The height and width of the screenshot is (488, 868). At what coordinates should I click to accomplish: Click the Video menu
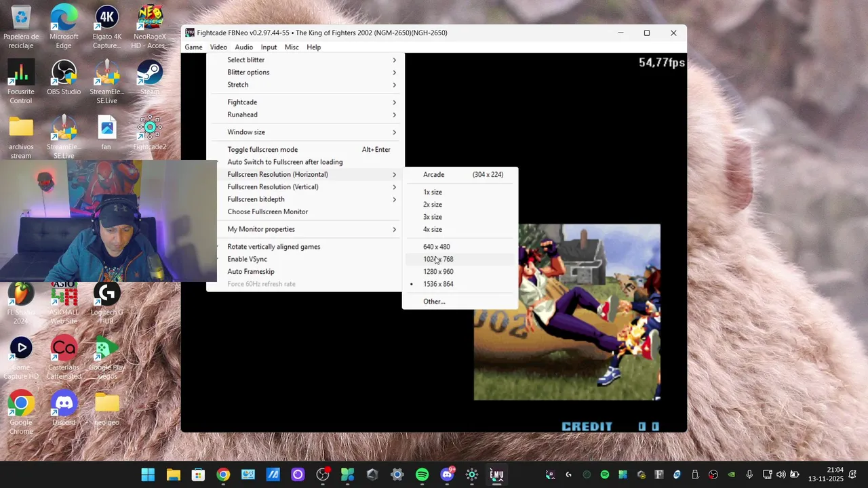[x=218, y=47]
